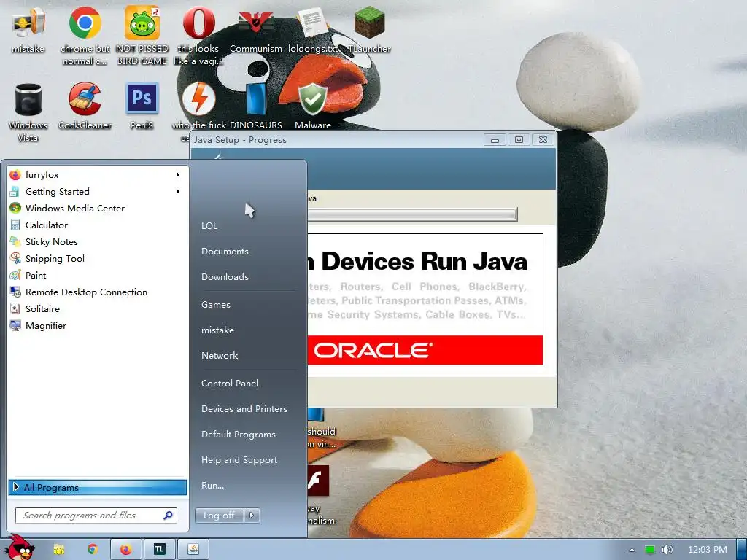Launch Windows Media Center from start menu
Image resolution: width=747 pixels, height=560 pixels.
(98, 208)
